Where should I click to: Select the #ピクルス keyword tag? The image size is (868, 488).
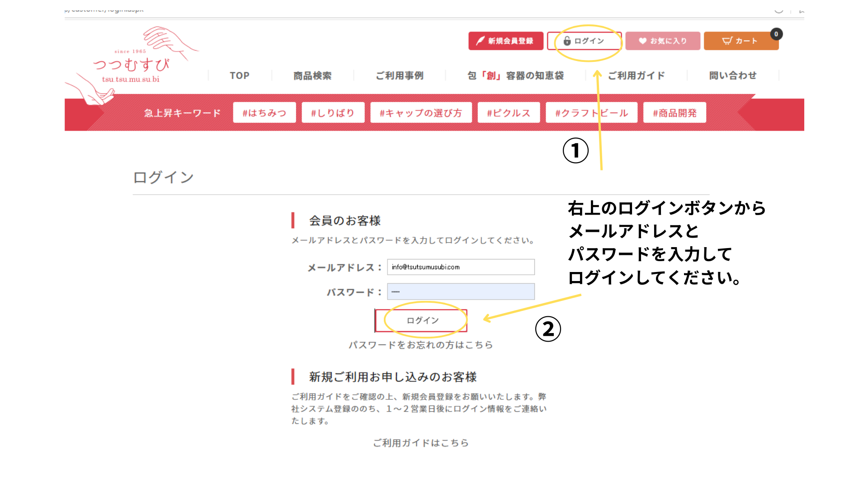pyautogui.click(x=508, y=113)
